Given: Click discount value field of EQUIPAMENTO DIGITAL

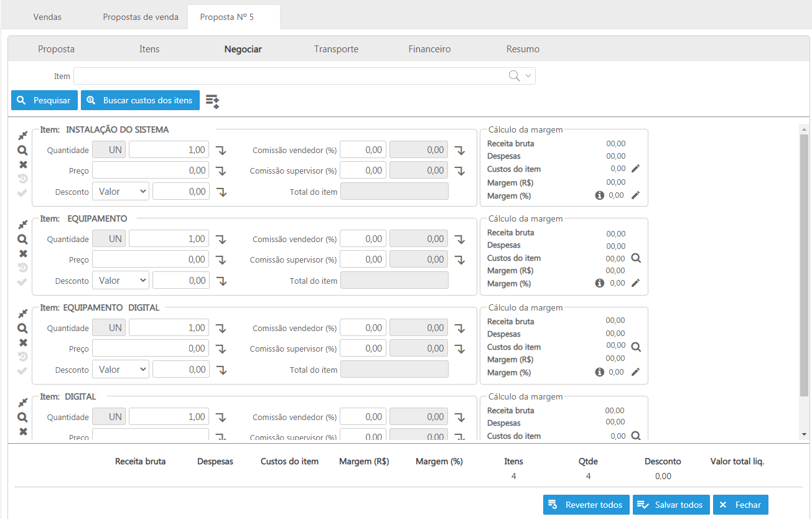Looking at the screenshot, I should coord(180,370).
